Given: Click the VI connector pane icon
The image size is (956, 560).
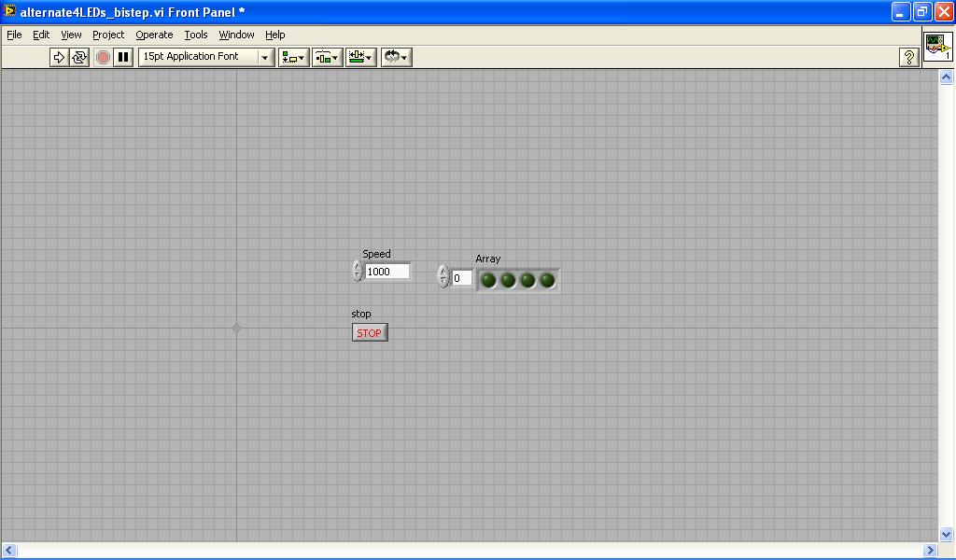Looking at the screenshot, I should [x=937, y=47].
